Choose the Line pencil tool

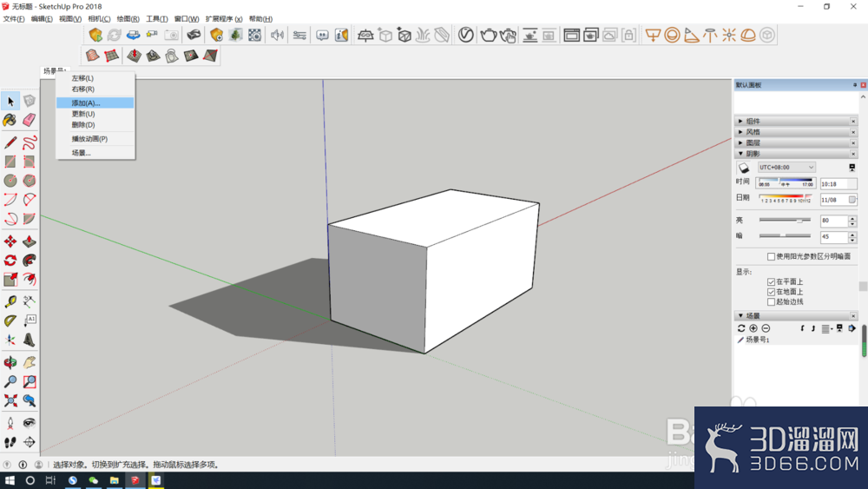10,142
